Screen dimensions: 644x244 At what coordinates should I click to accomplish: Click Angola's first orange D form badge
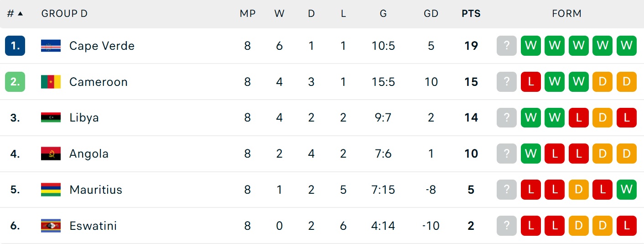(602, 154)
